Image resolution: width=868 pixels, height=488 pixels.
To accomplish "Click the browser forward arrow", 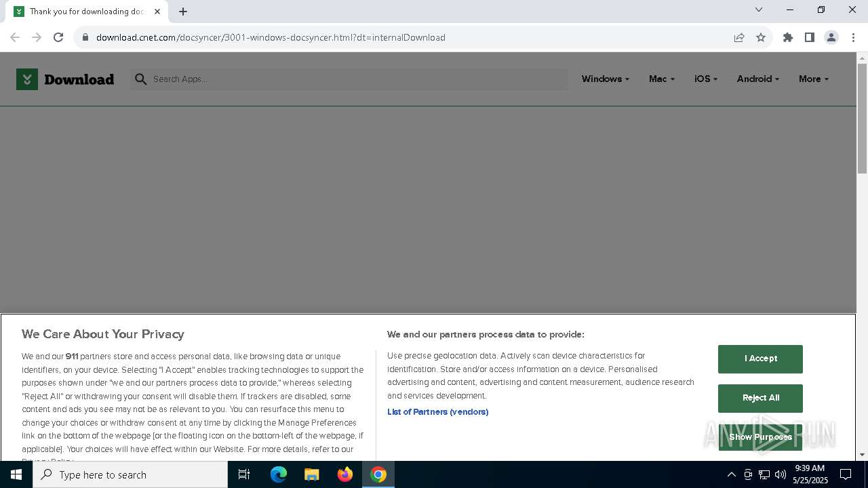I will coord(37,37).
